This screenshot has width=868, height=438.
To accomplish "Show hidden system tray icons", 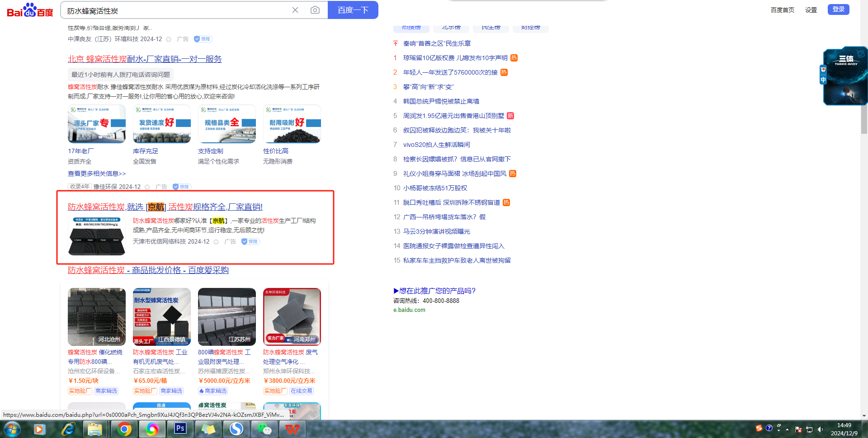I will [x=787, y=429].
